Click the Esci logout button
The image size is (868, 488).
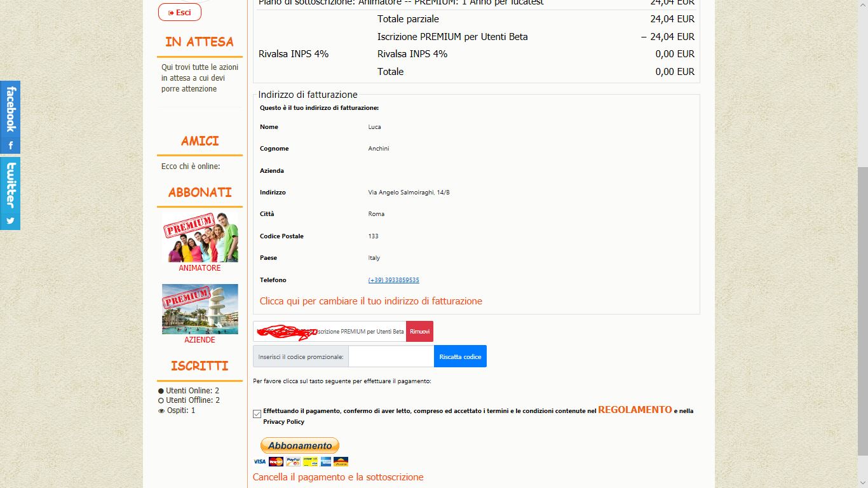pos(180,12)
